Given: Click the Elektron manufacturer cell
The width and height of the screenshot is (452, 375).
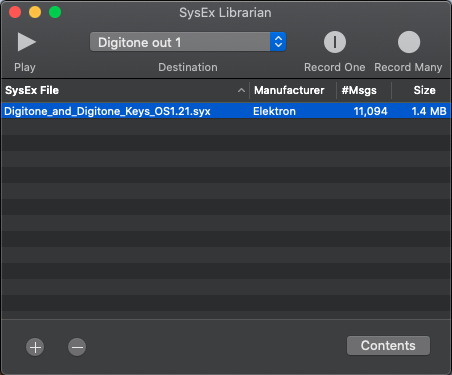Looking at the screenshot, I should click(274, 111).
